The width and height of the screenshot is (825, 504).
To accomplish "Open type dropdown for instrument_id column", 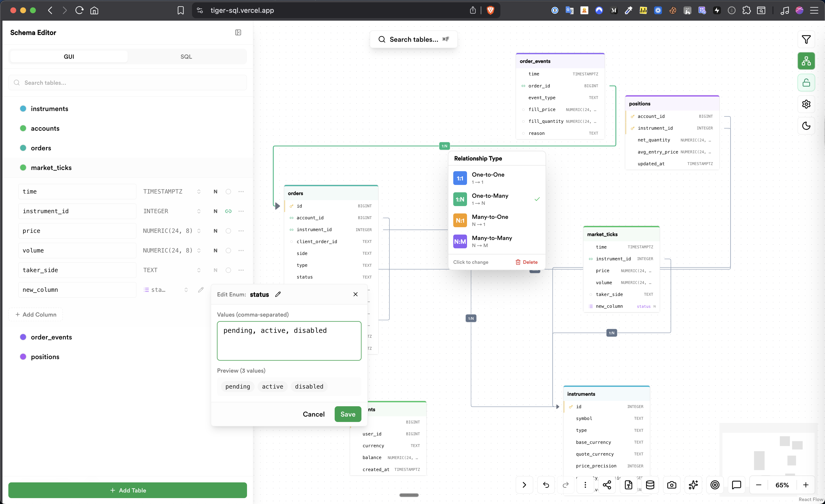I will (x=199, y=211).
